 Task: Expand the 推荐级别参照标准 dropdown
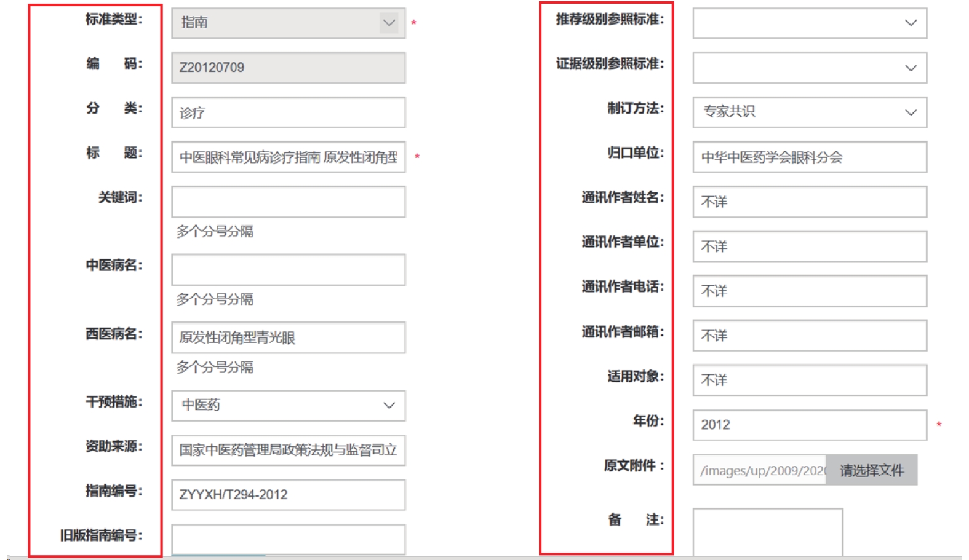(x=809, y=23)
